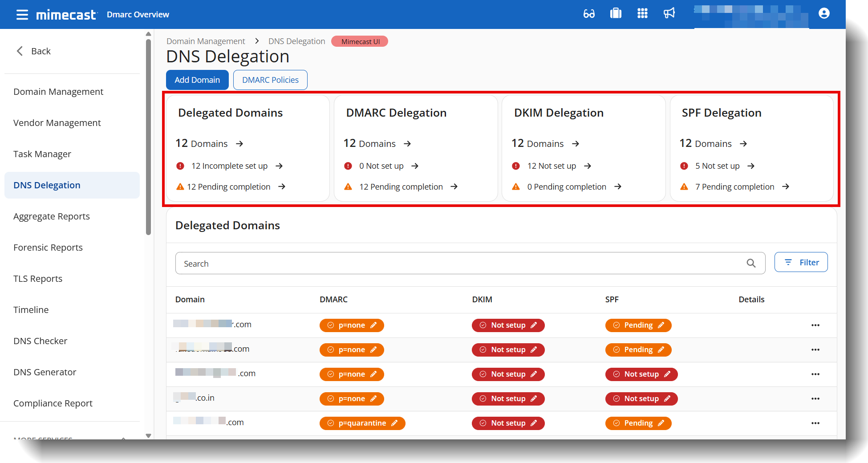Edit the p=quarantine DMARC policy badge
Image resolution: width=868 pixels, height=463 pixels.
coord(362,423)
